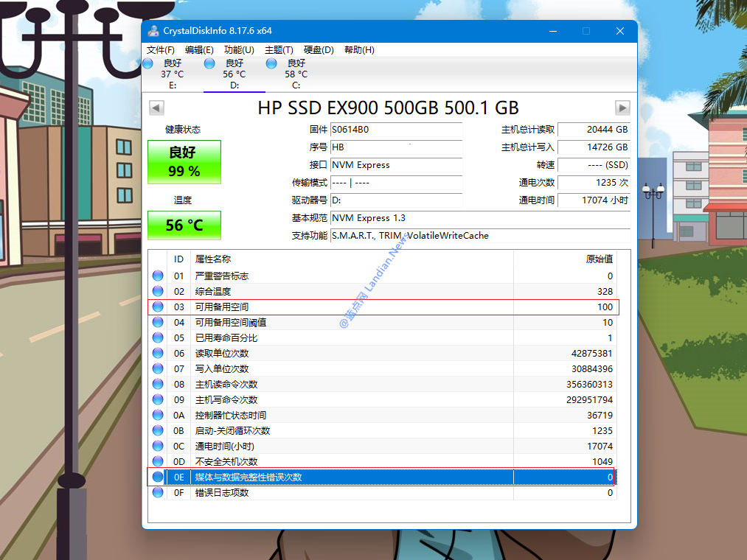Click the rotation rate value ---- (SSD)
This screenshot has height=560, width=747.
click(594, 165)
